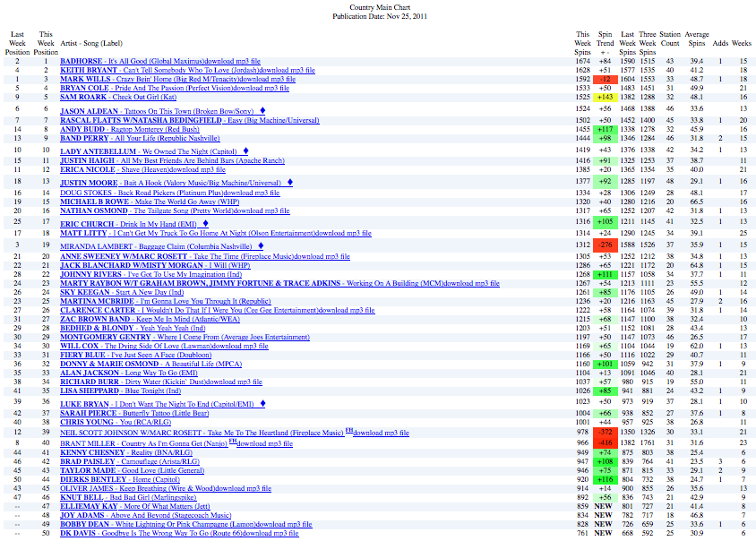756x541 pixels.
Task: Open Montgomery Gentry Where I Come From link
Action: pyautogui.click(x=185, y=338)
